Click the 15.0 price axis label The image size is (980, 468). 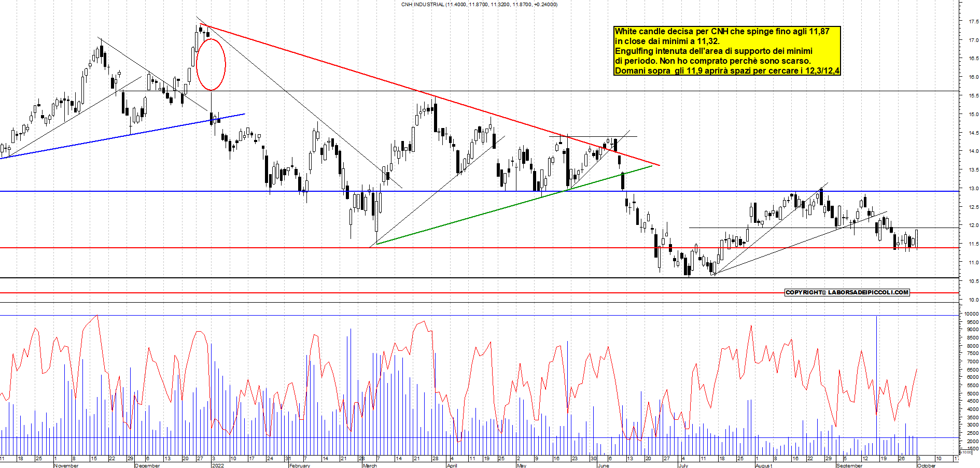pyautogui.click(x=973, y=115)
